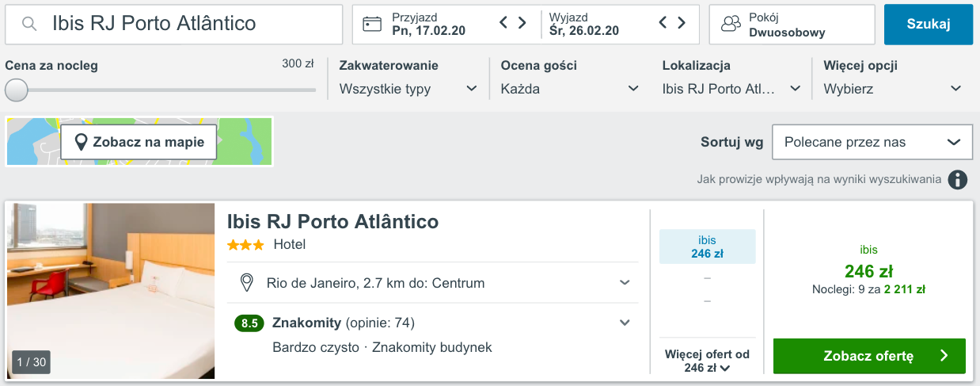Open the hotel room photo thumbnail
980x386 pixels.
(x=111, y=291)
